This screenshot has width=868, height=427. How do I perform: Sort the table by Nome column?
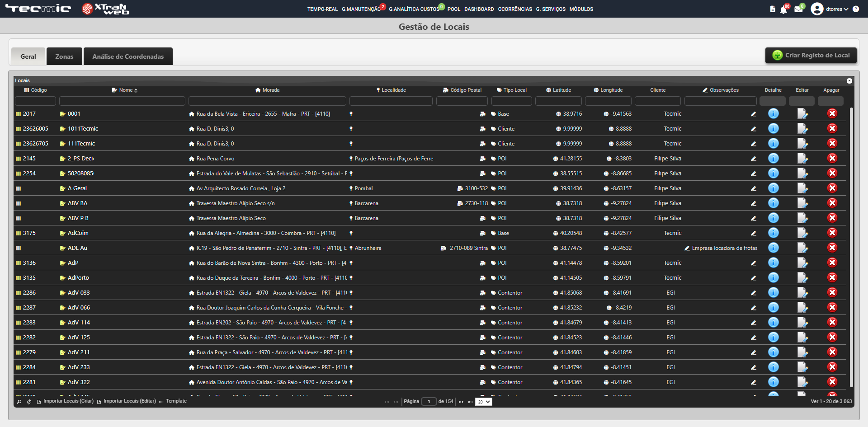(x=125, y=90)
